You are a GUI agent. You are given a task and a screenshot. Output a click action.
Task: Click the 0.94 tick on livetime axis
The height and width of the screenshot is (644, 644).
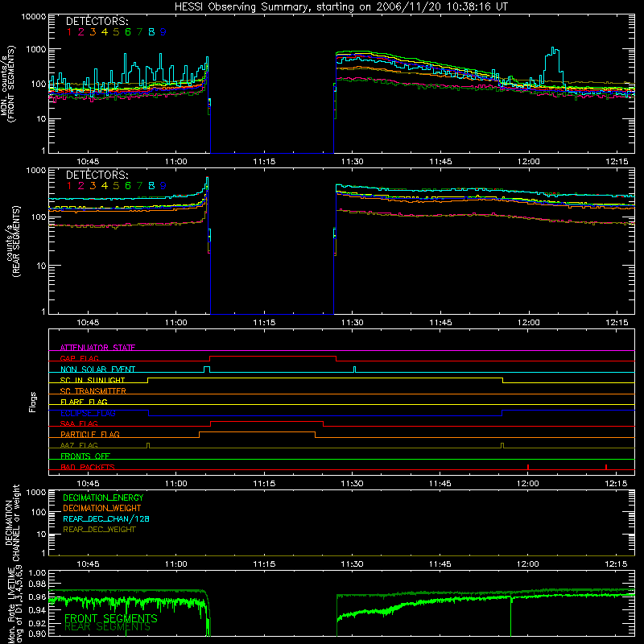pyautogui.click(x=38, y=609)
